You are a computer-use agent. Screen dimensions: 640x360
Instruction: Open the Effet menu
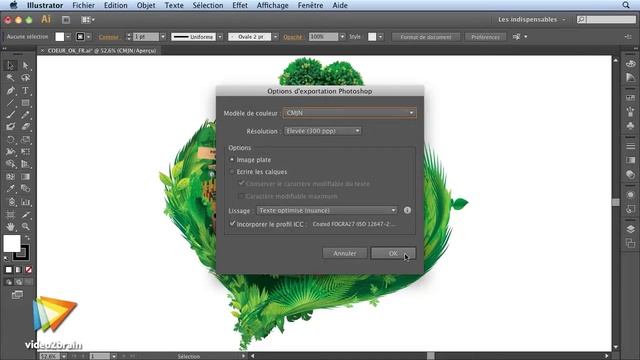click(x=240, y=5)
